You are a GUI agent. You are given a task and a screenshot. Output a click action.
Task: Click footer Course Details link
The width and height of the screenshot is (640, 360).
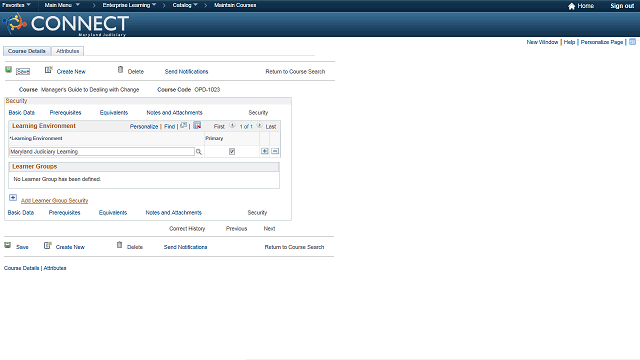pos(21,268)
